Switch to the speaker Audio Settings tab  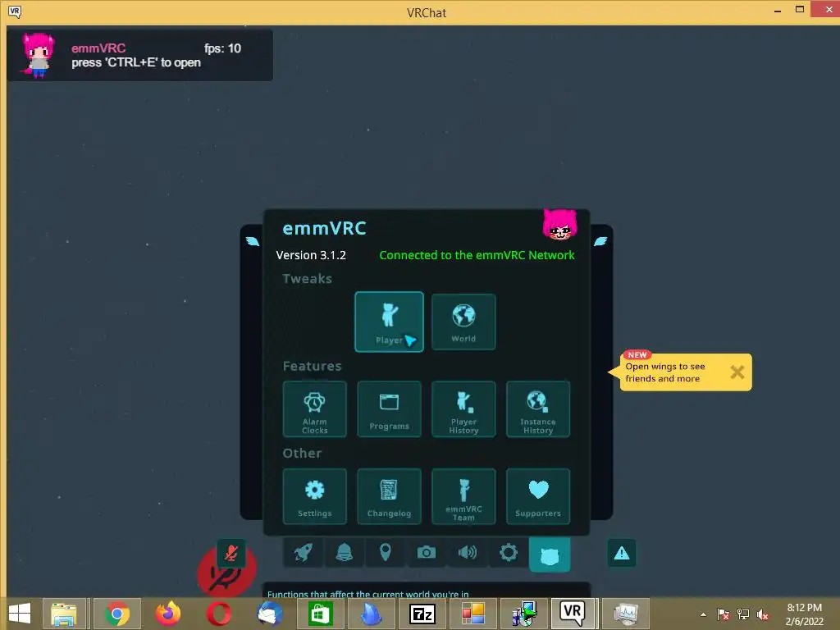pos(467,552)
